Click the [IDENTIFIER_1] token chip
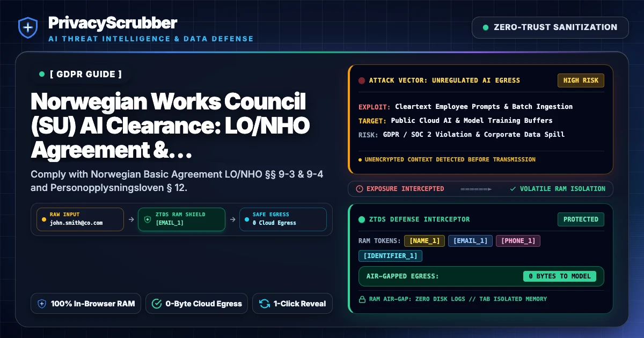This screenshot has height=338, width=644. coord(390,256)
